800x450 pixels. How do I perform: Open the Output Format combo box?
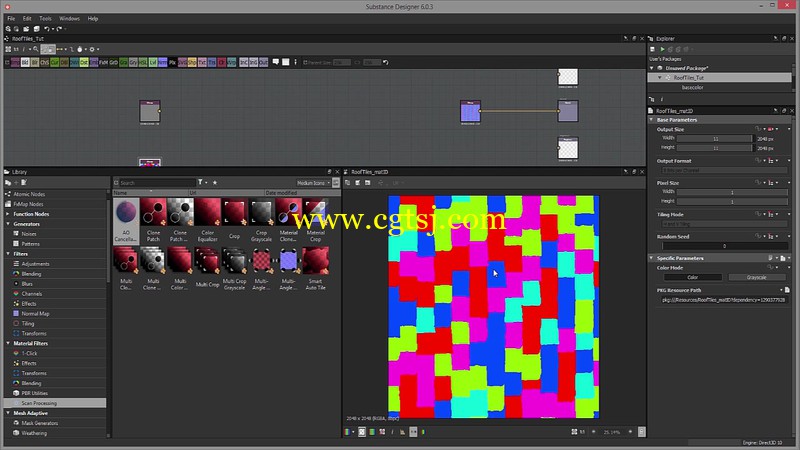[724, 170]
